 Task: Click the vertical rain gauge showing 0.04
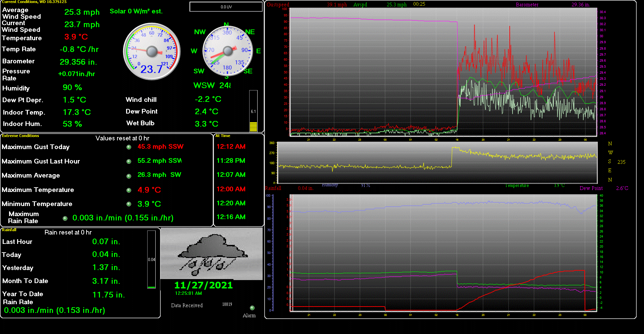[151, 259]
